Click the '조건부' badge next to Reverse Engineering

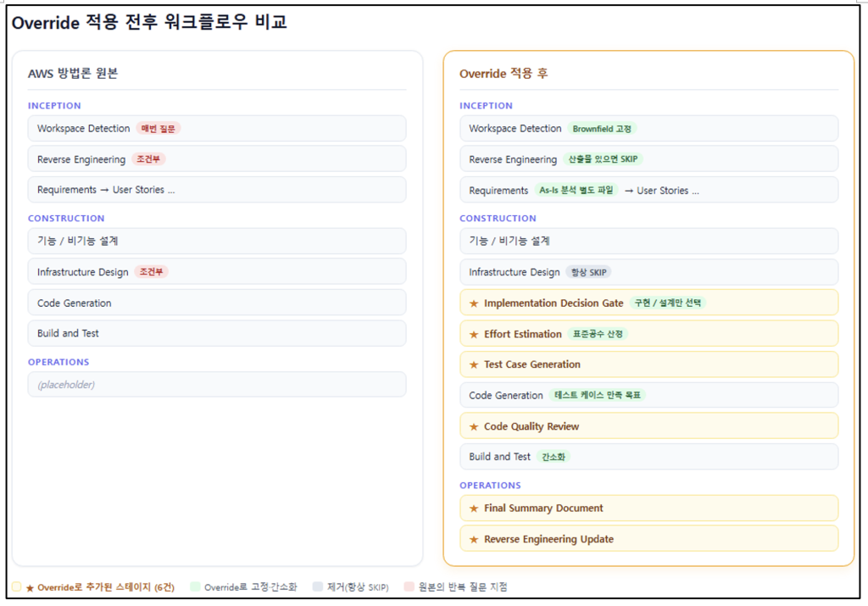(x=148, y=159)
